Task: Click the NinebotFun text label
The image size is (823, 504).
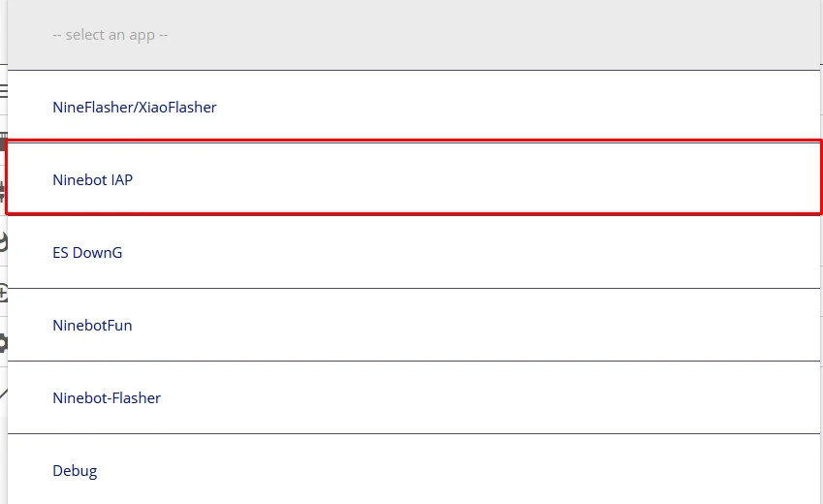Action: 92,325
